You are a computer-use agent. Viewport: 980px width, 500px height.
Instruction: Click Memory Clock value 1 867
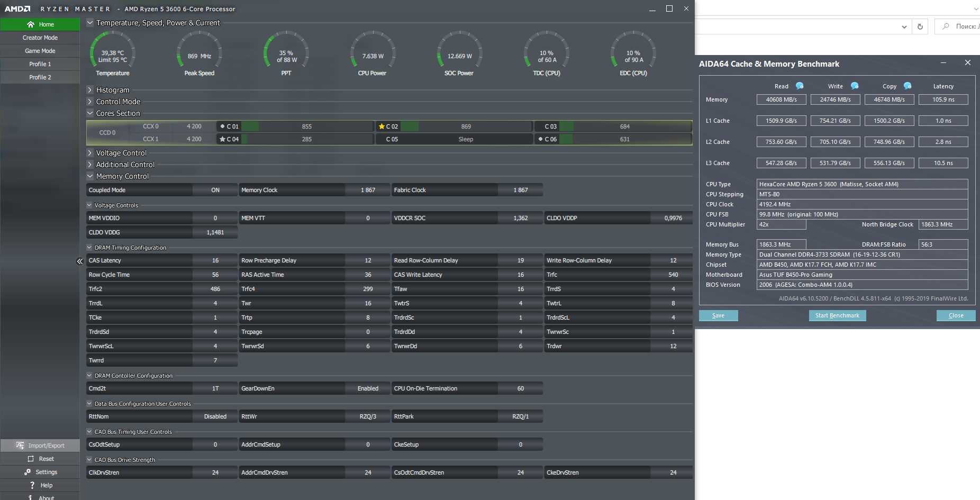[368, 190]
